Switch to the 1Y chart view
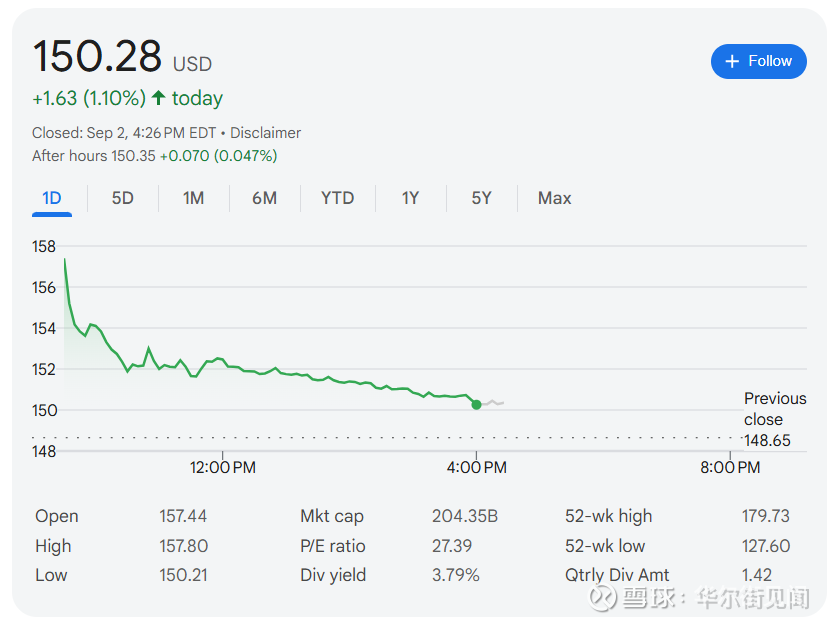The image size is (834, 624). coord(410,198)
